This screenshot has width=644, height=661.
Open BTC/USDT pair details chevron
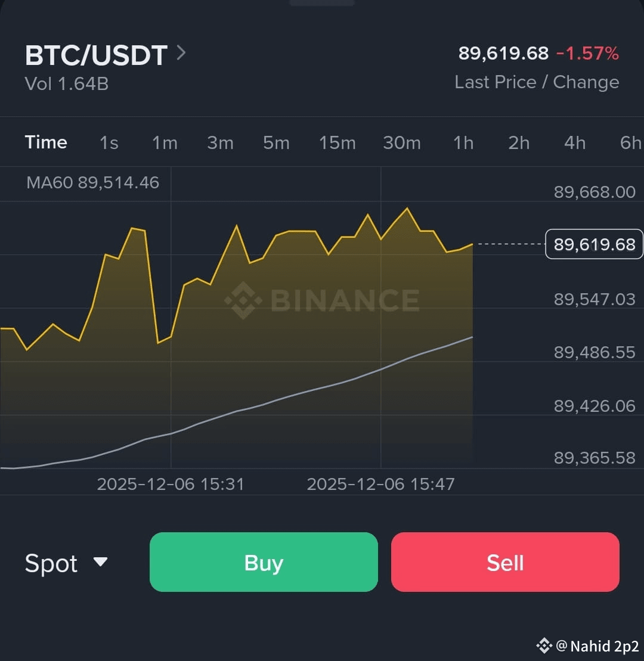[181, 54]
